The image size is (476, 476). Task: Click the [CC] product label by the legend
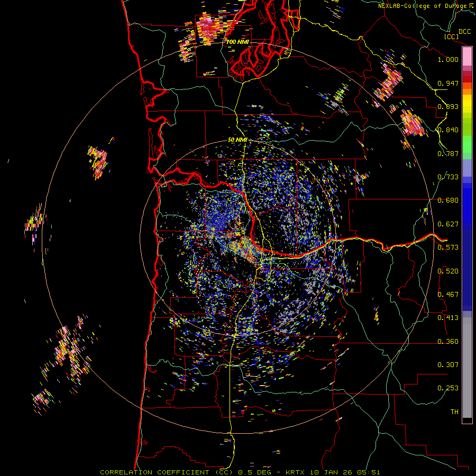(x=451, y=36)
